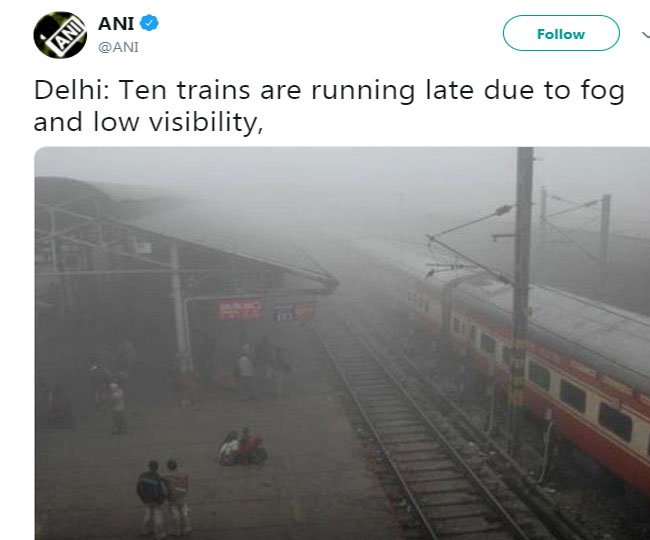The width and height of the screenshot is (650, 540).
Task: Open the ANI profile avatar
Action: 60,35
